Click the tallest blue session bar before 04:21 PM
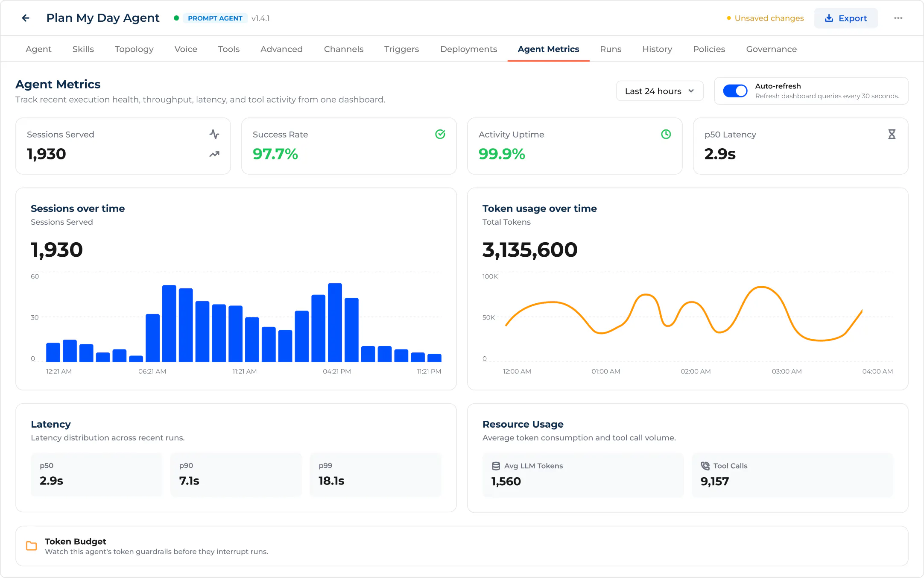924x578 pixels. [x=335, y=323]
